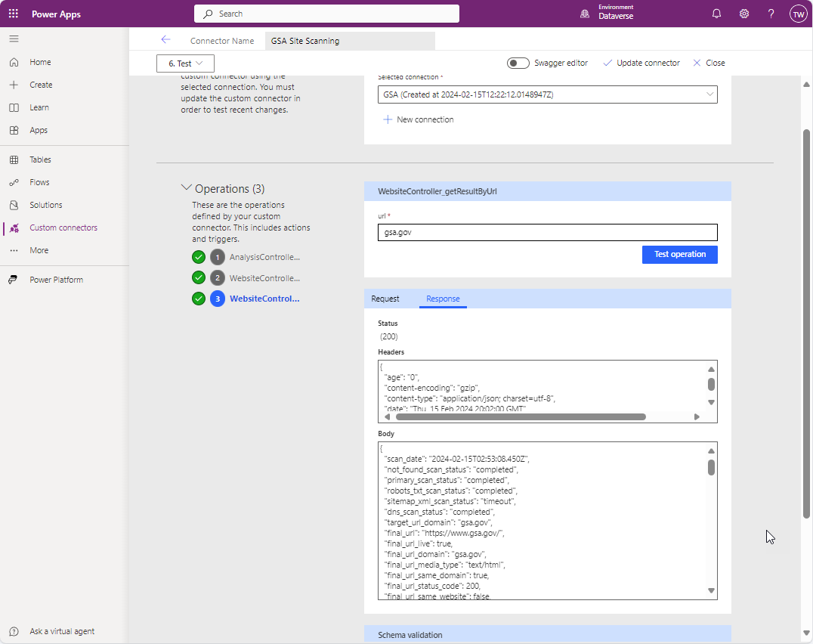The width and height of the screenshot is (813, 644).
Task: Click the Power Platform icon
Action: pyautogui.click(x=14, y=280)
